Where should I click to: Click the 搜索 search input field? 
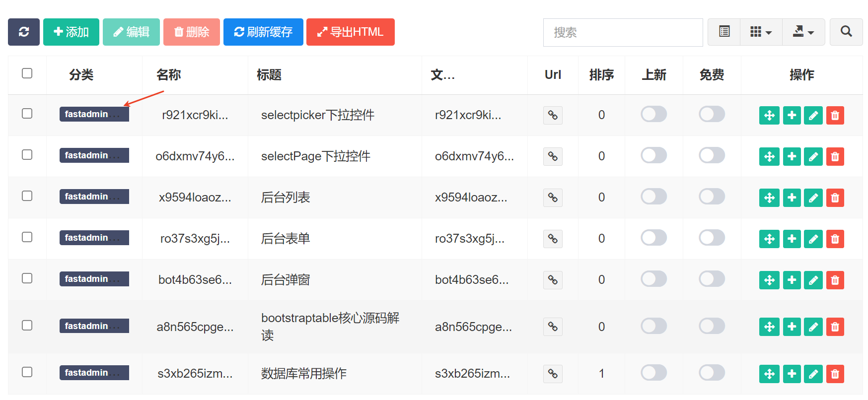click(x=623, y=33)
